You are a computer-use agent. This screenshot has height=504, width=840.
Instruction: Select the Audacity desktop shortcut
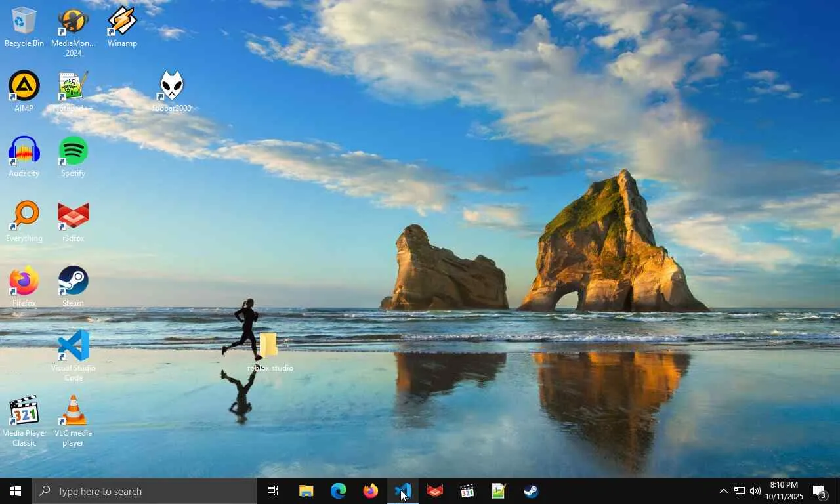pos(24,157)
